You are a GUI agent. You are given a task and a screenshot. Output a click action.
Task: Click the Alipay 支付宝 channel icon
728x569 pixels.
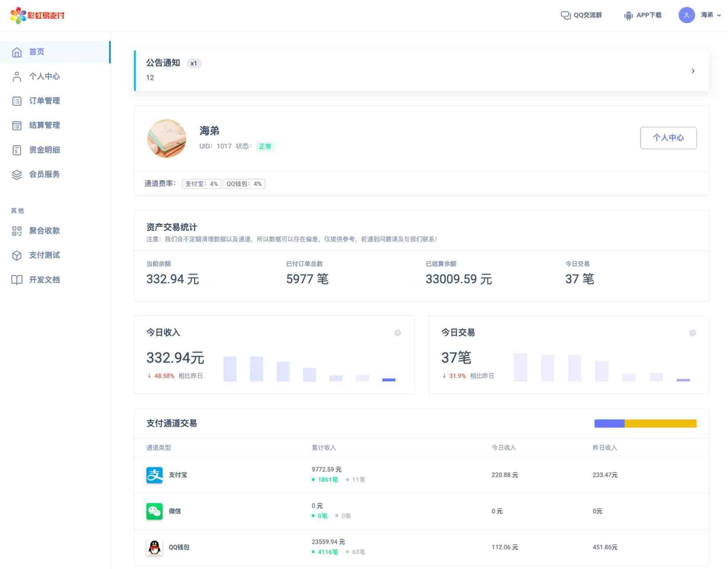(x=154, y=475)
